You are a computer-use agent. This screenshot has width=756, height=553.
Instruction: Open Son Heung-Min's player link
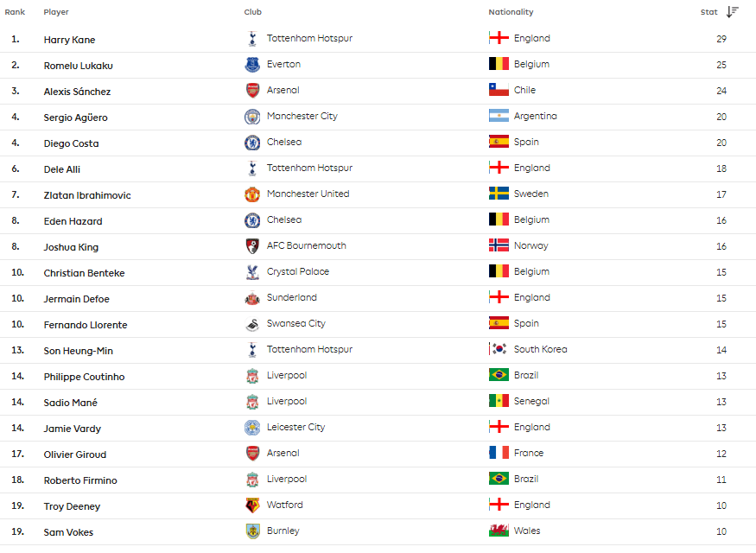point(78,351)
